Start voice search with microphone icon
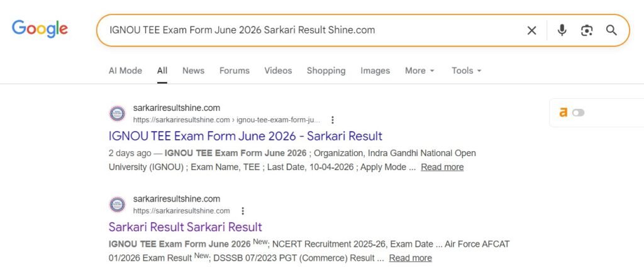Viewport: 644px width, 267px height. click(x=562, y=30)
